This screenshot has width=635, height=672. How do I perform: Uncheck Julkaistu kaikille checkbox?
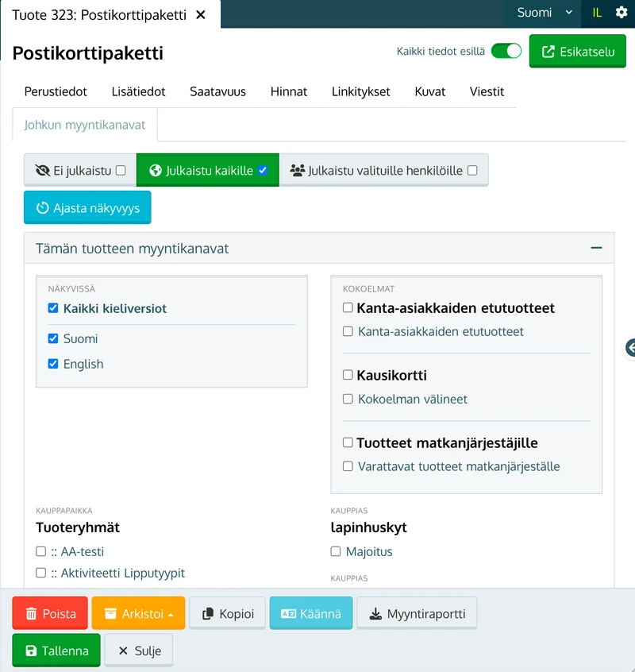[x=263, y=170]
